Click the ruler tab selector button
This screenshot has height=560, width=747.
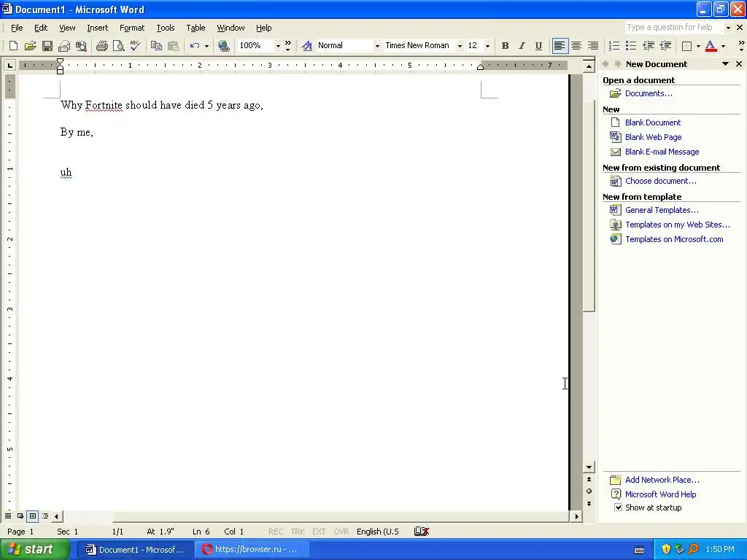pyautogui.click(x=9, y=65)
